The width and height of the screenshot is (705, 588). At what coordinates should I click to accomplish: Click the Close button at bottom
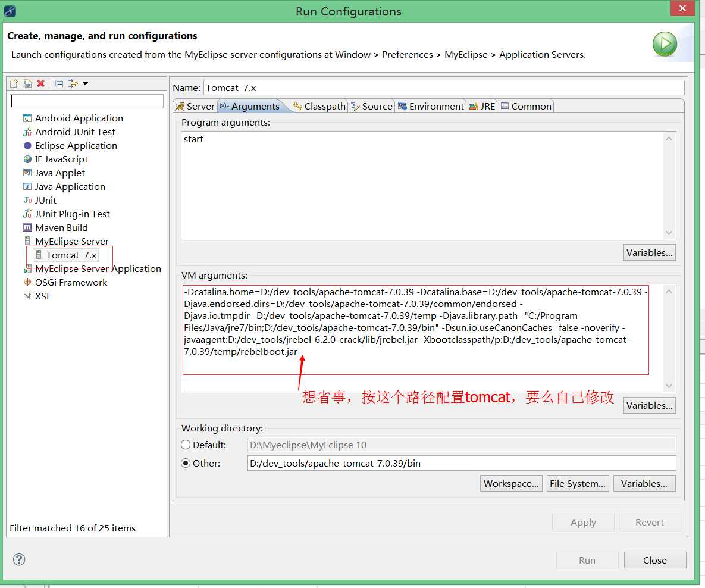(655, 560)
